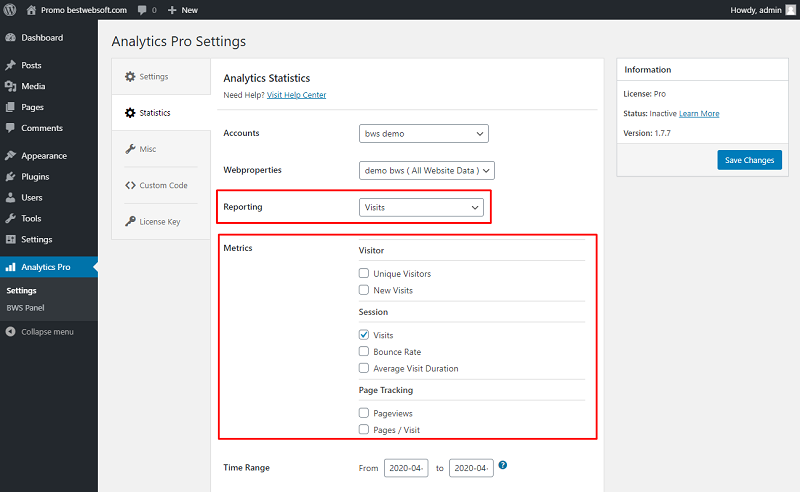This screenshot has height=492, width=800.
Task: Open the site home icon
Action: 31,10
